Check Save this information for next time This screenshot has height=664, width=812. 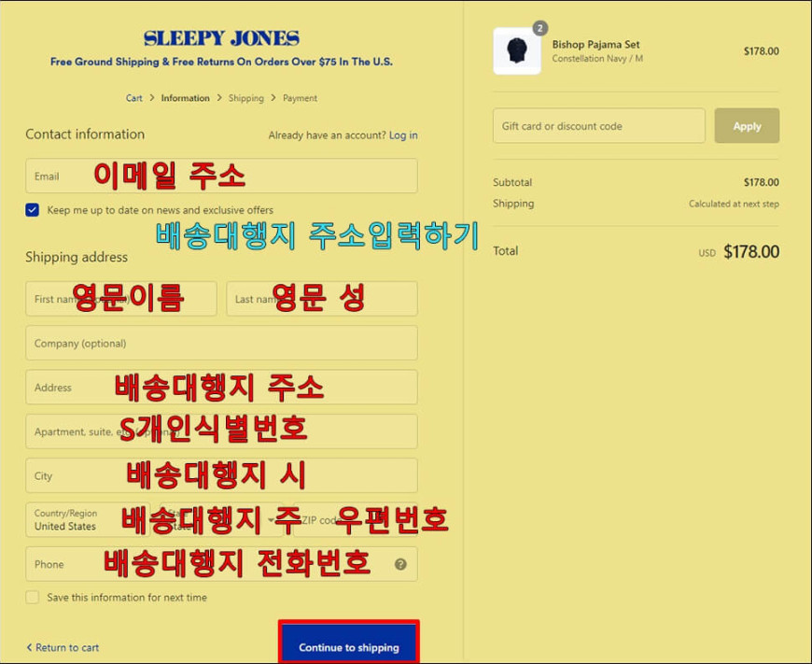32,597
